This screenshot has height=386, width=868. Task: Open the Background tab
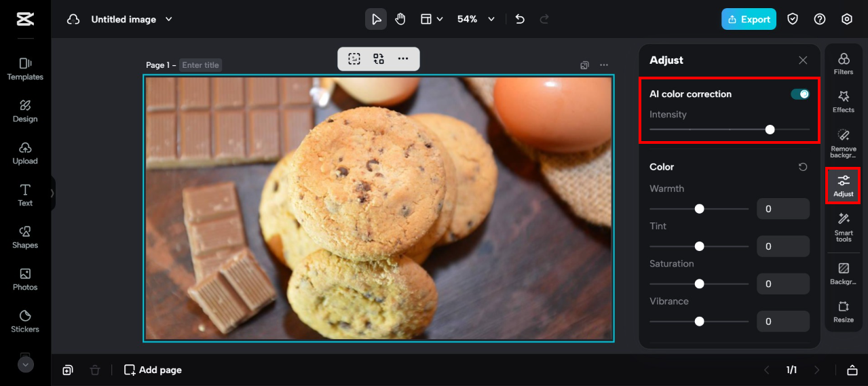pyautogui.click(x=844, y=273)
